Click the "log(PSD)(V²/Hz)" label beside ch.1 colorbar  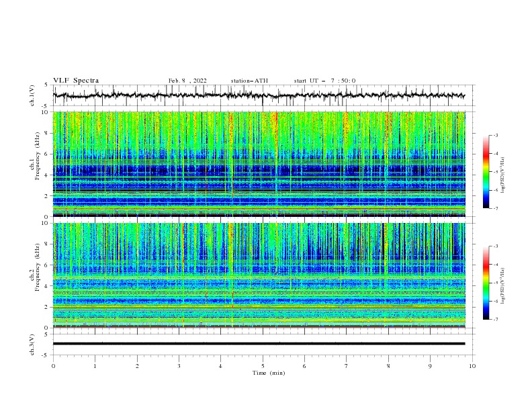(503, 175)
